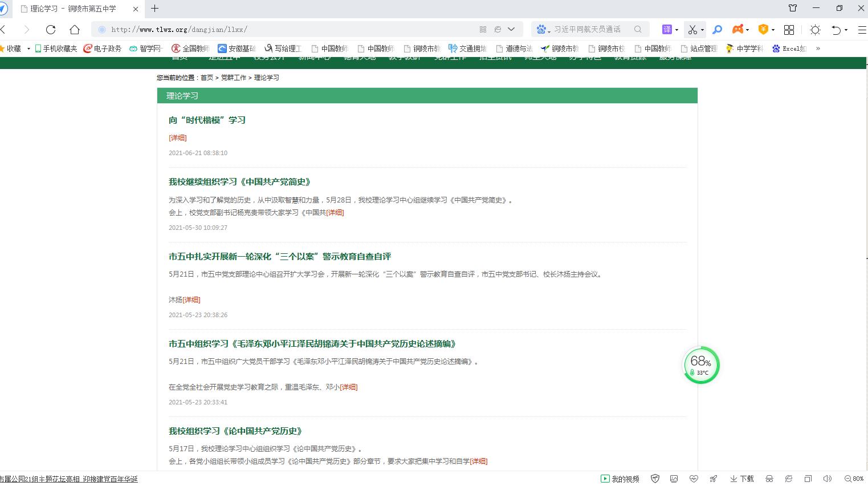Open the game controller icon
The width and height of the screenshot is (868, 486).
coord(738,30)
